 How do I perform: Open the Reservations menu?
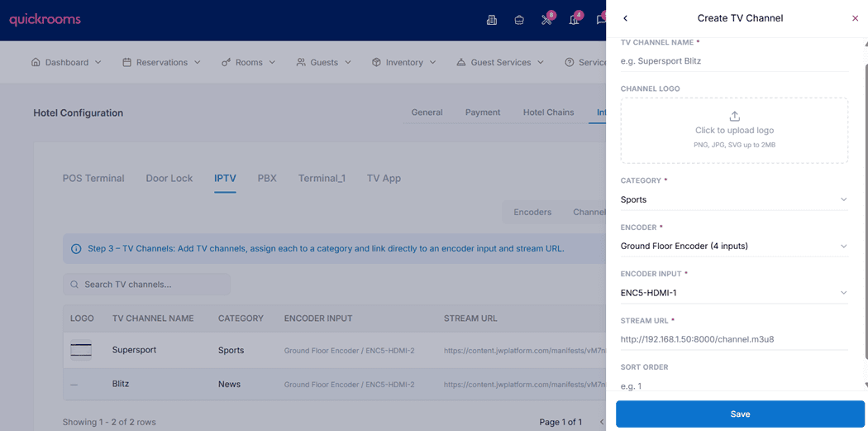[161, 63]
